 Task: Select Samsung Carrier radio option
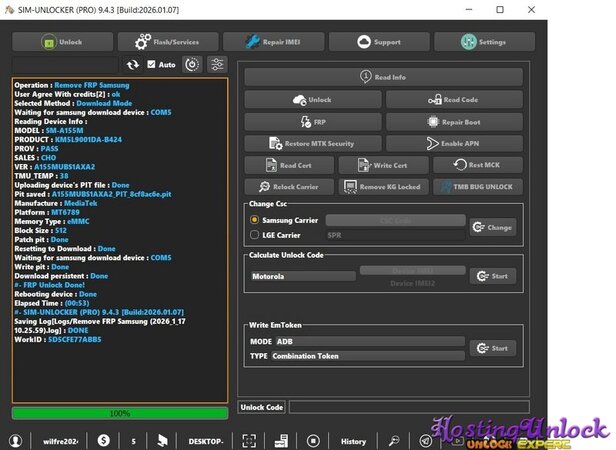point(254,219)
